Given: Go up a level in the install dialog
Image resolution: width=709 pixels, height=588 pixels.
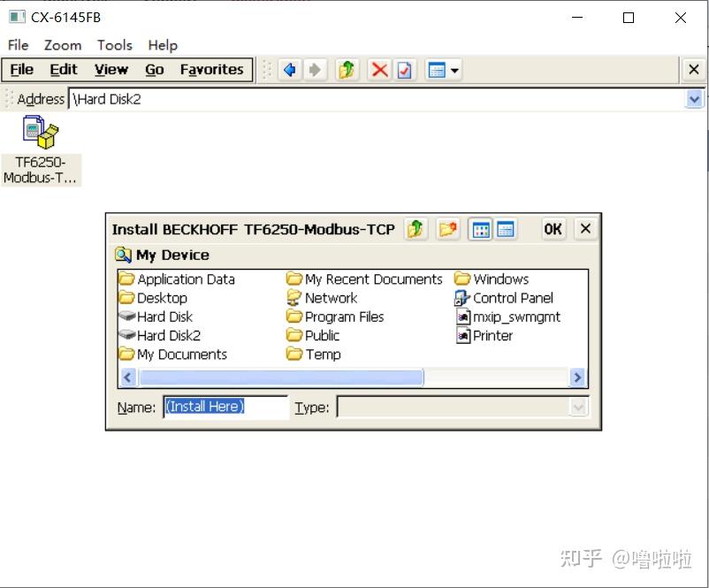Looking at the screenshot, I should tap(415, 228).
